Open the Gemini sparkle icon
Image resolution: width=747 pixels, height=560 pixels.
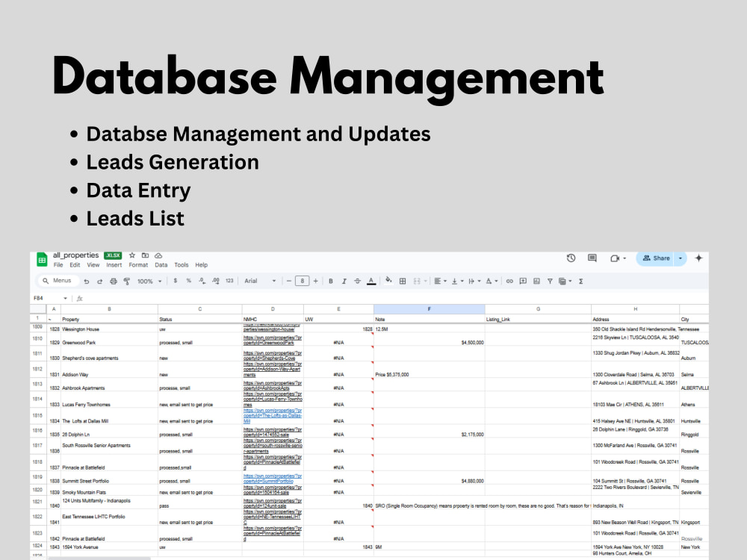699,258
